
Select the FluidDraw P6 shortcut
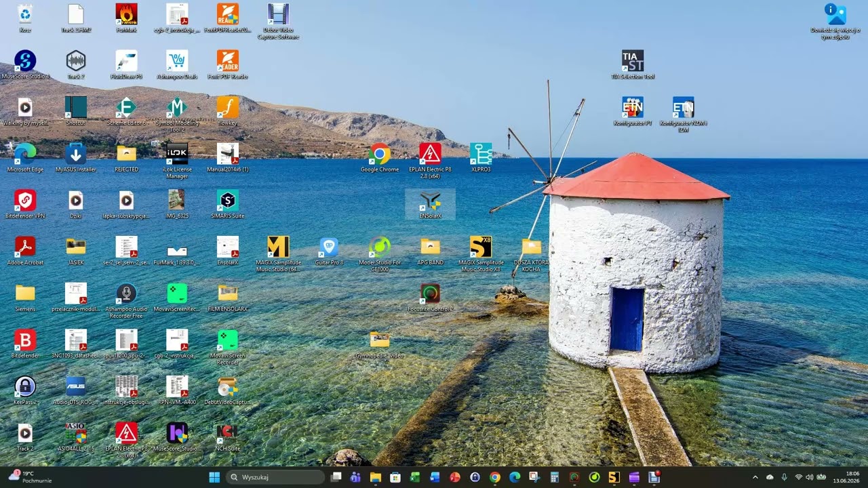pos(126,65)
